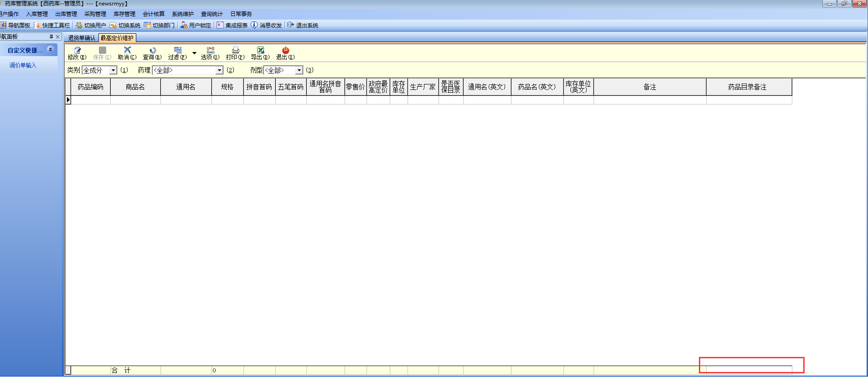
Task: Open the 采购管理 menu
Action: pos(95,14)
